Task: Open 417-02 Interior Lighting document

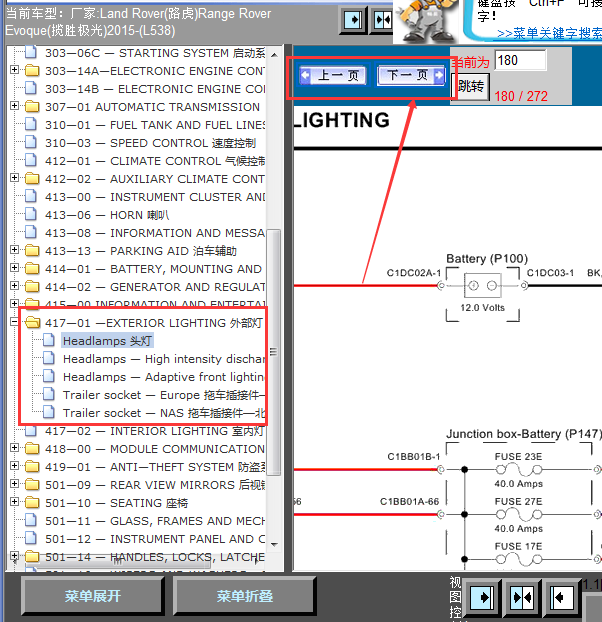Action: coord(154,431)
